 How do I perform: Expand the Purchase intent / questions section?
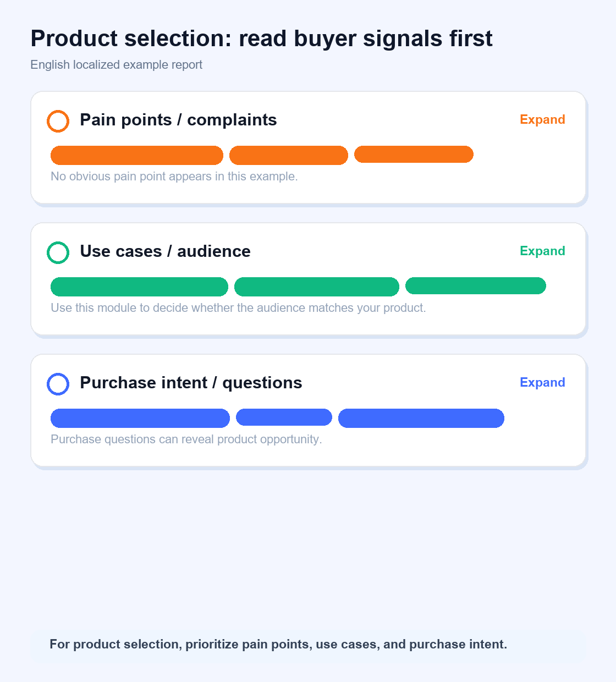click(542, 383)
